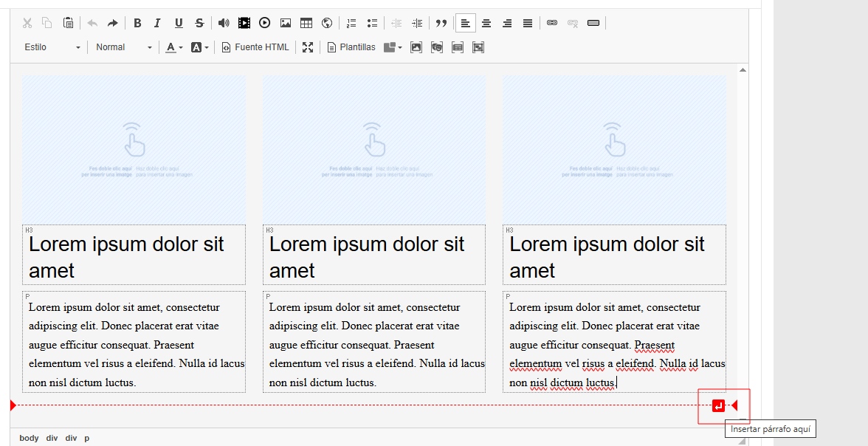The width and height of the screenshot is (868, 446).
Task: Align the text to the right
Action: coord(507,24)
